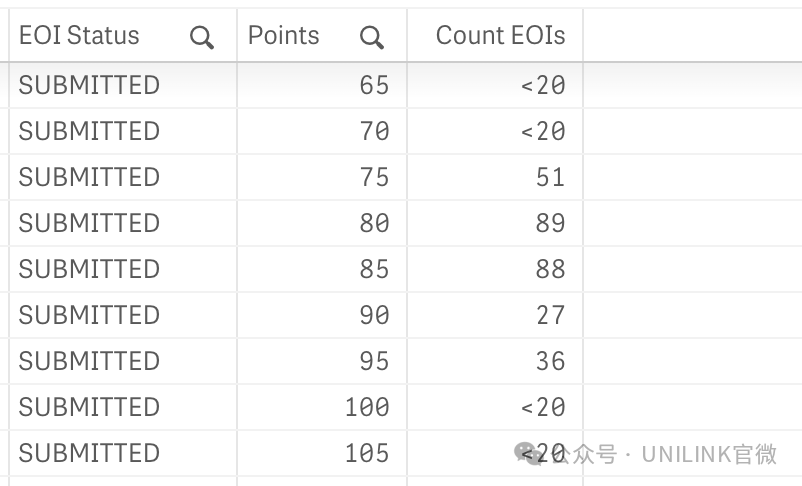Click the Count EOIs value 88

coord(550,269)
